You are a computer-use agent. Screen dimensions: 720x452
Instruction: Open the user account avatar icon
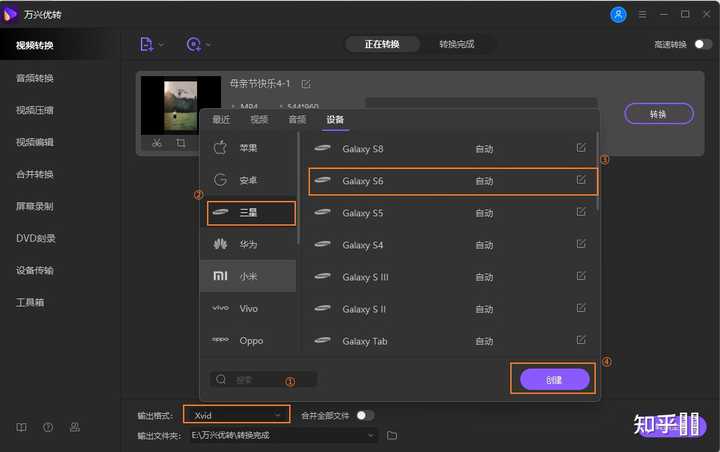click(x=618, y=15)
